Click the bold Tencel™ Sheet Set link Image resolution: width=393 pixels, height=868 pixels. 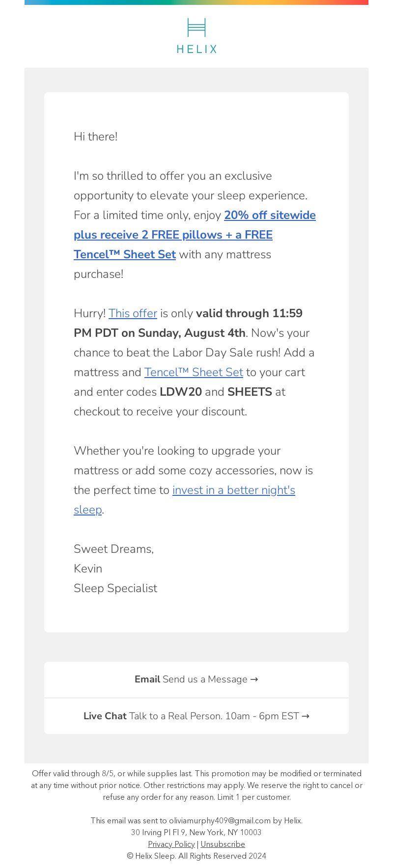tap(125, 254)
